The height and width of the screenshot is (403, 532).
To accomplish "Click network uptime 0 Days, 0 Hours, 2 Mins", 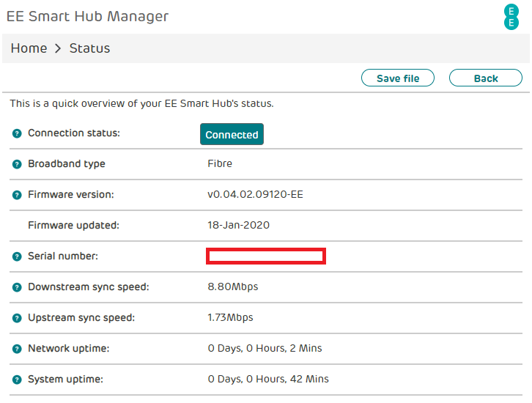I will click(265, 348).
